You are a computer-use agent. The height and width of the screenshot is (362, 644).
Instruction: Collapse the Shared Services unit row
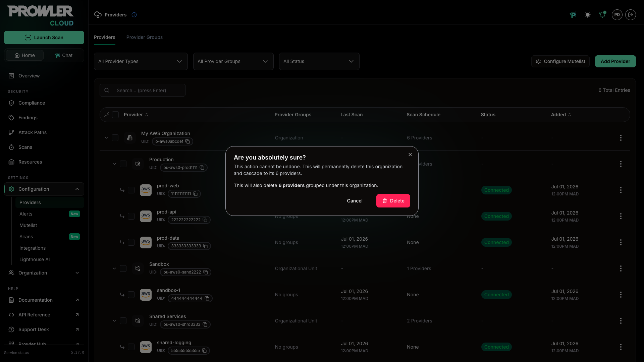114,321
